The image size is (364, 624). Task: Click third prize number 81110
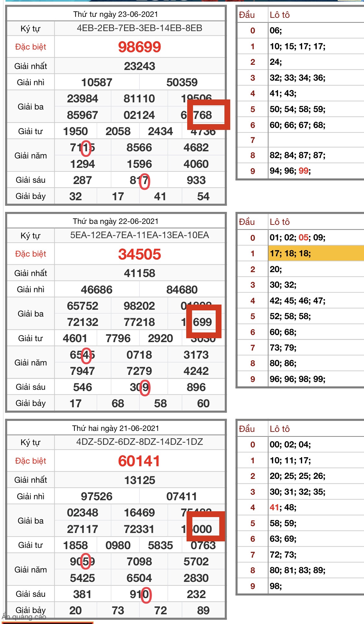coord(139,98)
